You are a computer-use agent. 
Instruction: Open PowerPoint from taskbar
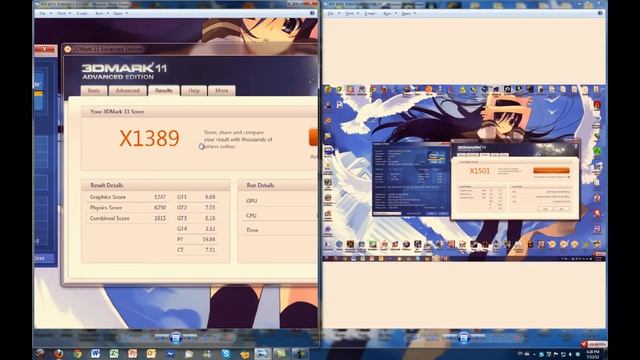132,354
